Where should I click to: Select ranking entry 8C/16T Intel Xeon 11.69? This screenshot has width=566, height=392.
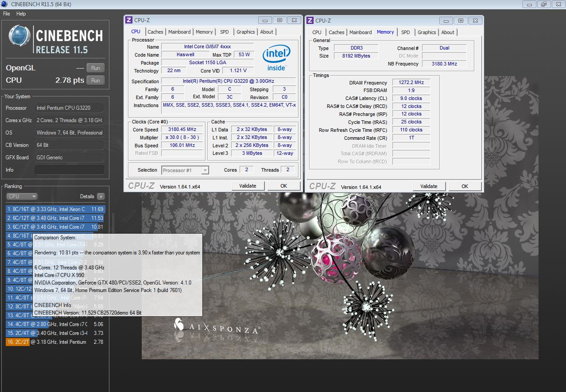(x=55, y=209)
